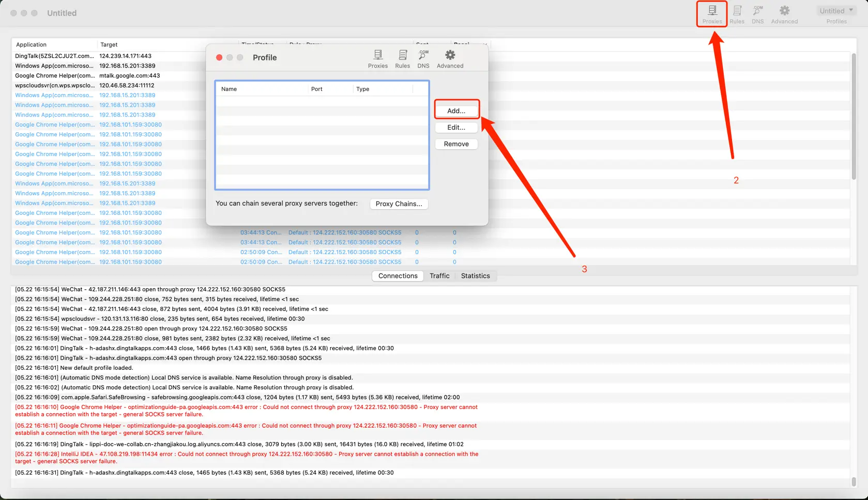This screenshot has width=868, height=500.
Task: Sort proxy list by Name column
Action: pyautogui.click(x=262, y=89)
